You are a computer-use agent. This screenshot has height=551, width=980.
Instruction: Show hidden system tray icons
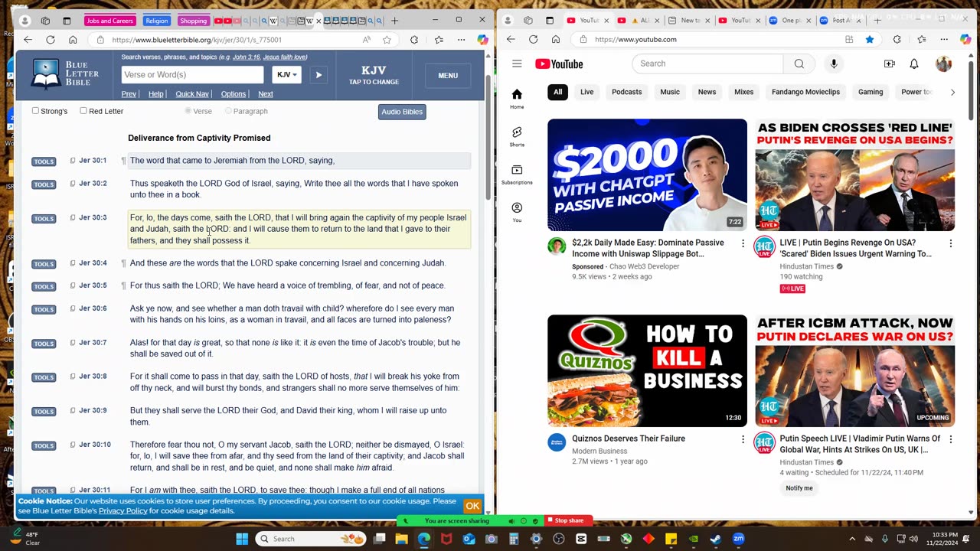point(852,539)
